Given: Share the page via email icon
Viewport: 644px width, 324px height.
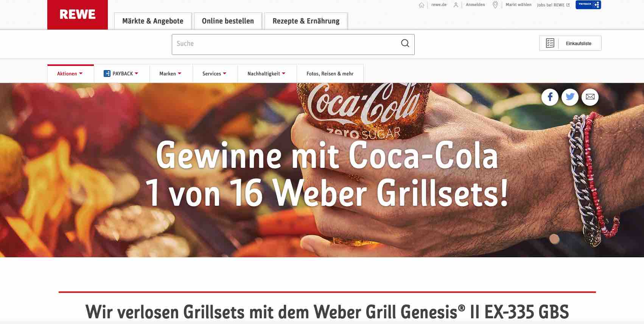Looking at the screenshot, I should point(590,97).
